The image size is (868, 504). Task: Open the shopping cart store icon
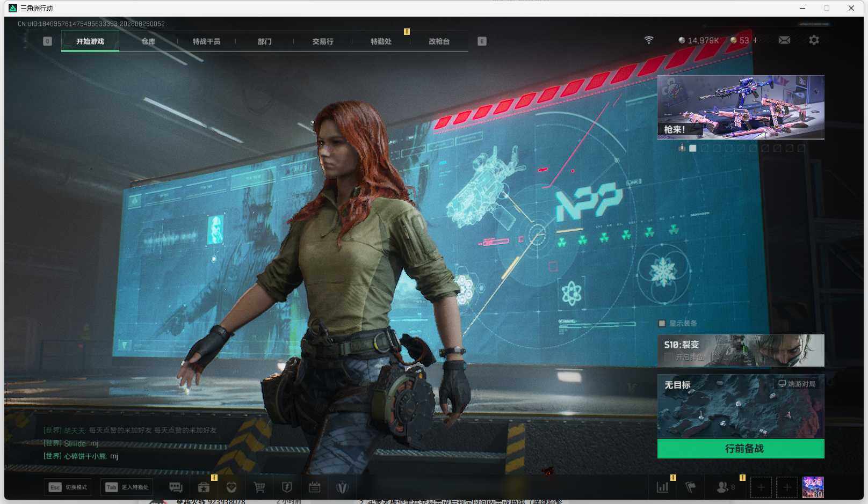pyautogui.click(x=259, y=487)
